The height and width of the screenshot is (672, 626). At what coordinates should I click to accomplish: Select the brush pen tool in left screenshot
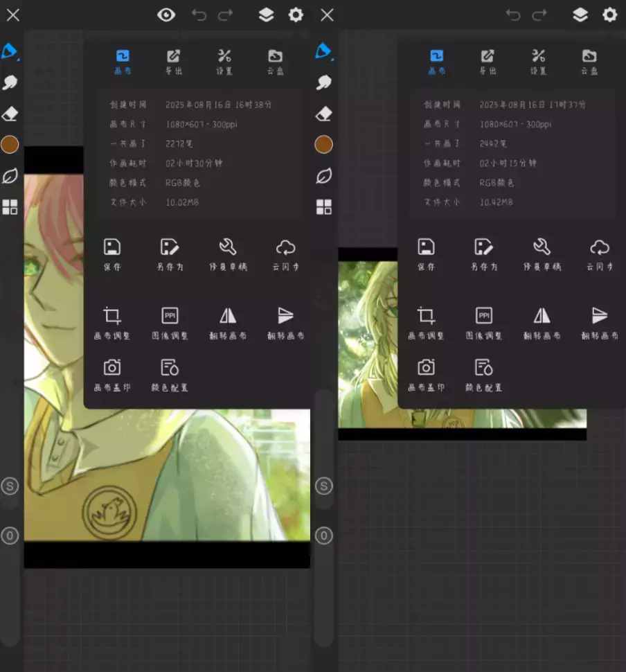10,51
